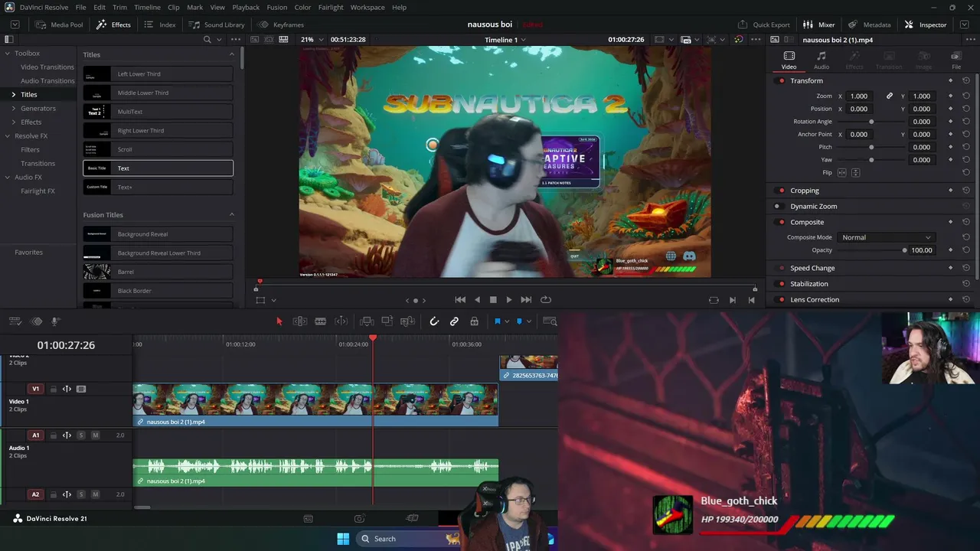Open the audio Mixer panel
The height and width of the screenshot is (551, 980).
coord(818,24)
